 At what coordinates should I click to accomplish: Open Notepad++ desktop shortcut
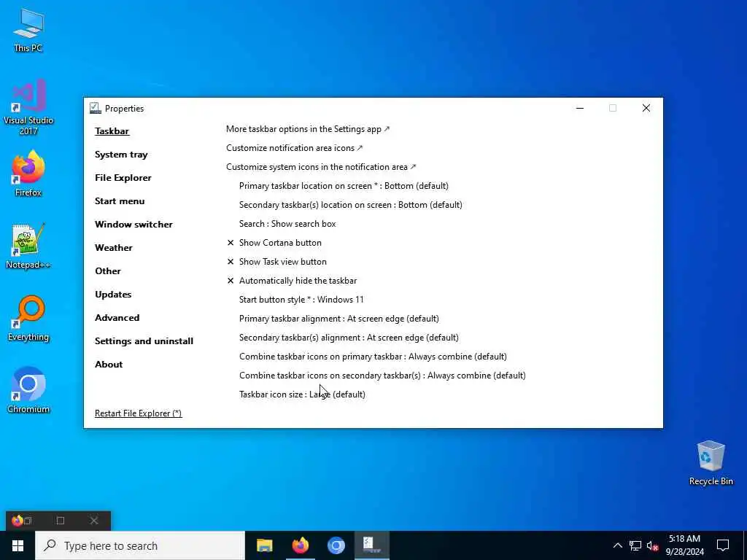[x=28, y=246]
